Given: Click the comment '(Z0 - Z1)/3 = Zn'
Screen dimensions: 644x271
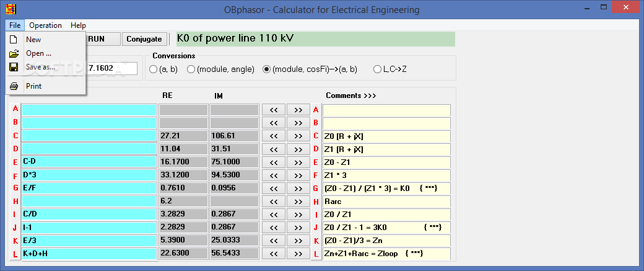Looking at the screenshot, I should point(386,241).
